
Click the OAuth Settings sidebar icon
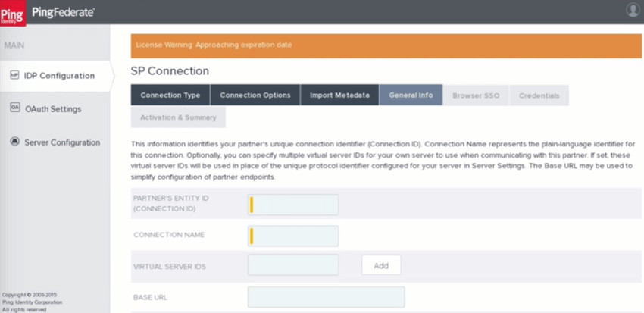coord(14,108)
